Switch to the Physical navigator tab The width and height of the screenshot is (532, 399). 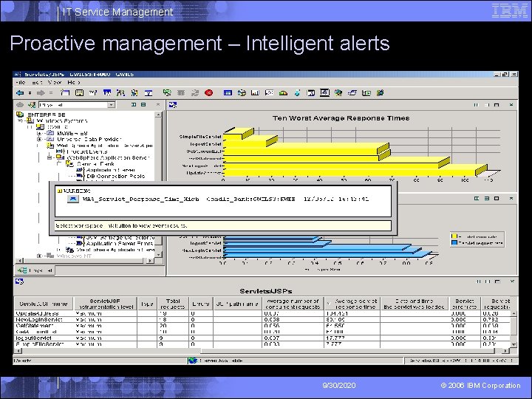coord(36,270)
